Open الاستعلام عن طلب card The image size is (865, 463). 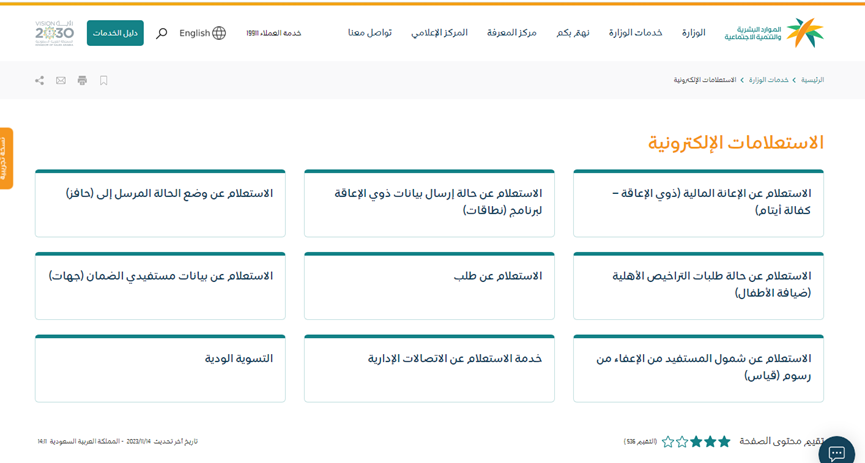pos(429,286)
